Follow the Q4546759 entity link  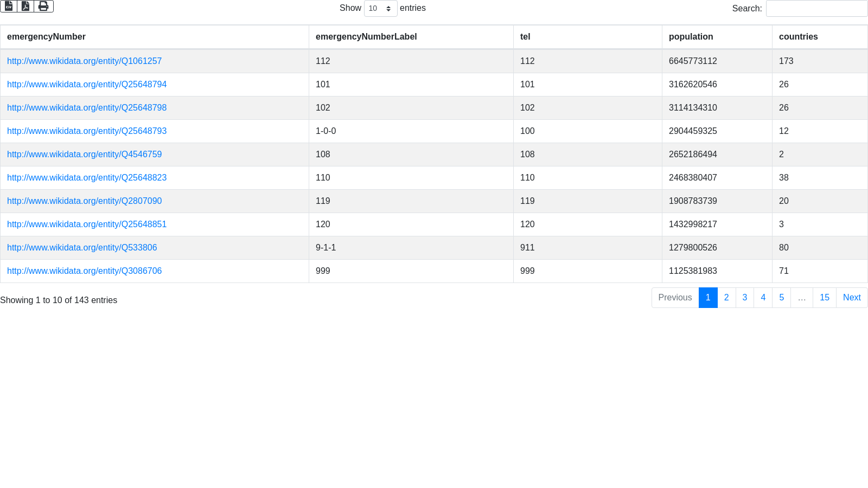[x=84, y=155]
